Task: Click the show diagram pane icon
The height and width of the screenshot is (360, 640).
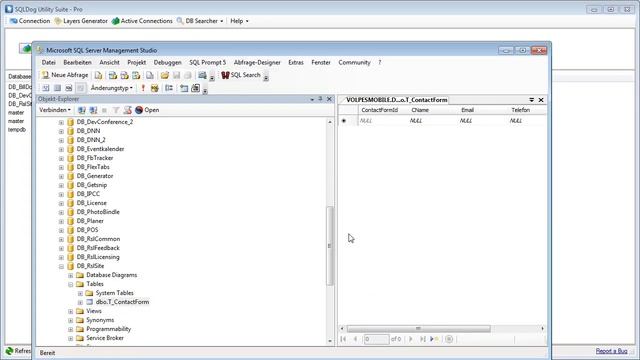Action: click(46, 88)
